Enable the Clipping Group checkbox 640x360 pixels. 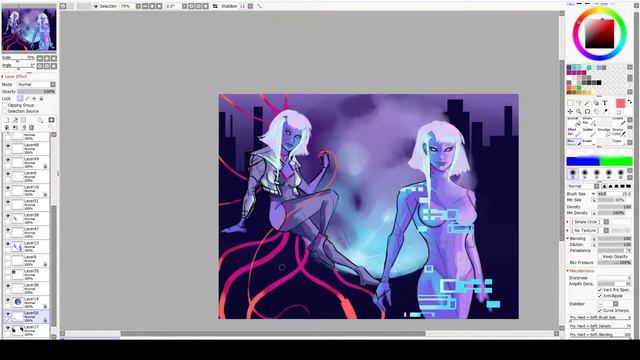click(x=4, y=105)
